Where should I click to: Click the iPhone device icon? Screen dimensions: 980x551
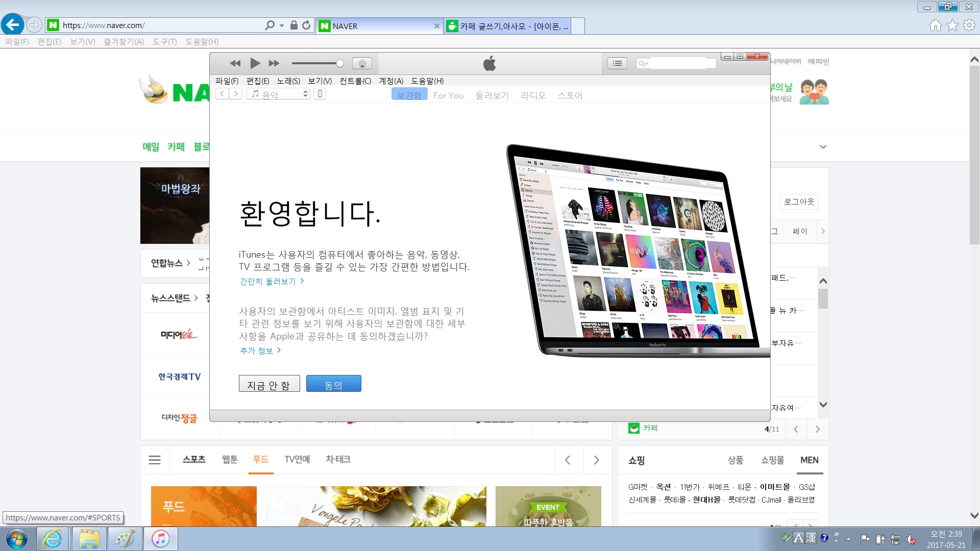(320, 94)
